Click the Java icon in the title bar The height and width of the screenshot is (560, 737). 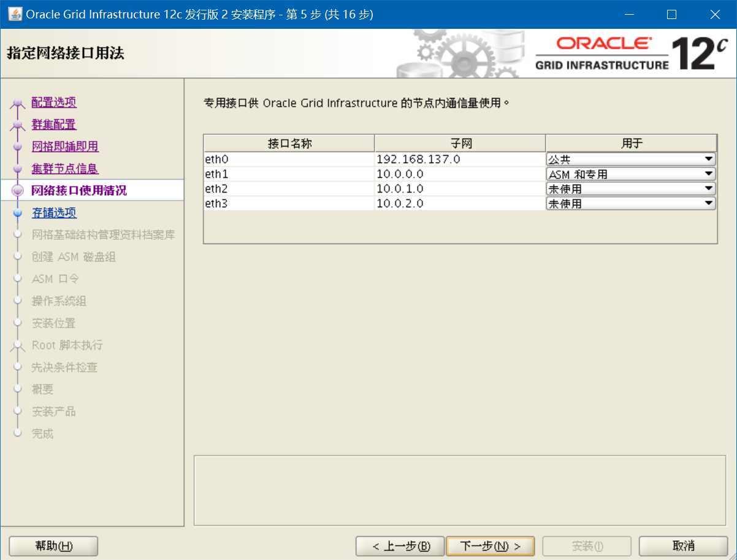(x=15, y=14)
